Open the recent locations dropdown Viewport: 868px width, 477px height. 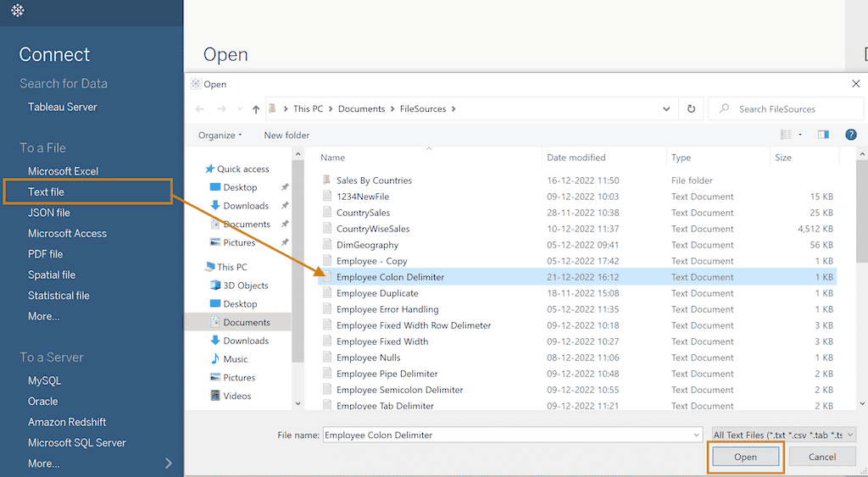[x=240, y=109]
